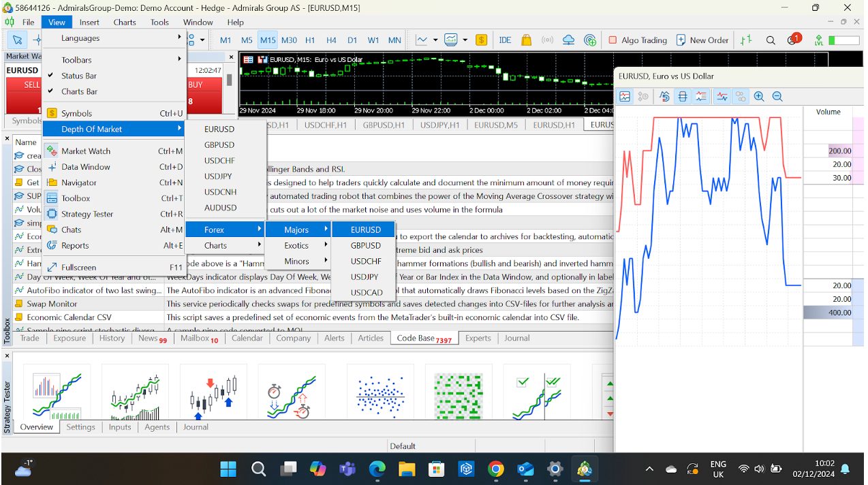Open the VPS cloud icon
The height and width of the screenshot is (485, 868).
click(x=568, y=40)
